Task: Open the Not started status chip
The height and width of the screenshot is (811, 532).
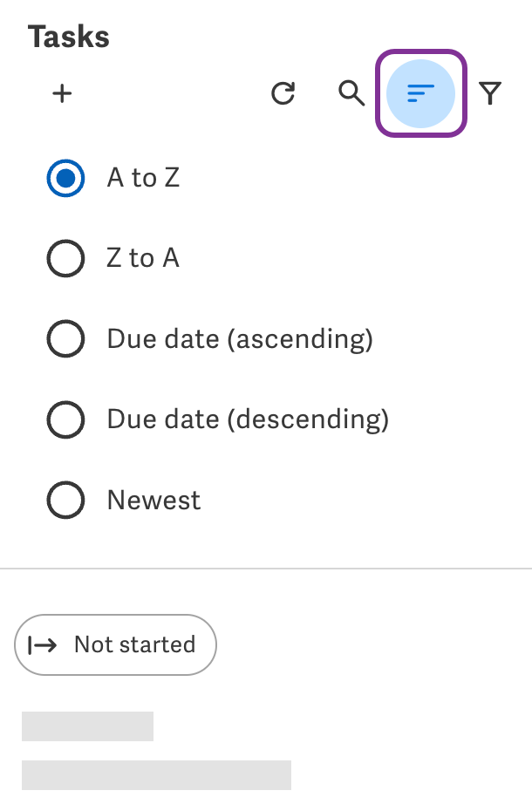Action: click(x=115, y=645)
